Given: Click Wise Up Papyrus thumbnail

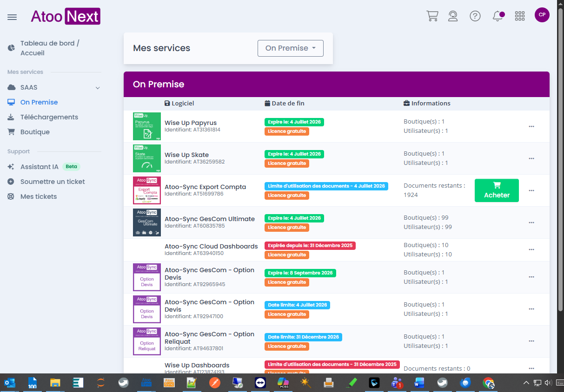Looking at the screenshot, I should 147,126.
